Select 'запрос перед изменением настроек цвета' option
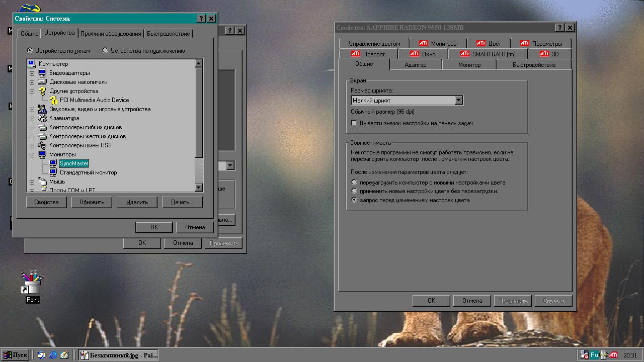This screenshot has height=362, width=644. tap(354, 200)
